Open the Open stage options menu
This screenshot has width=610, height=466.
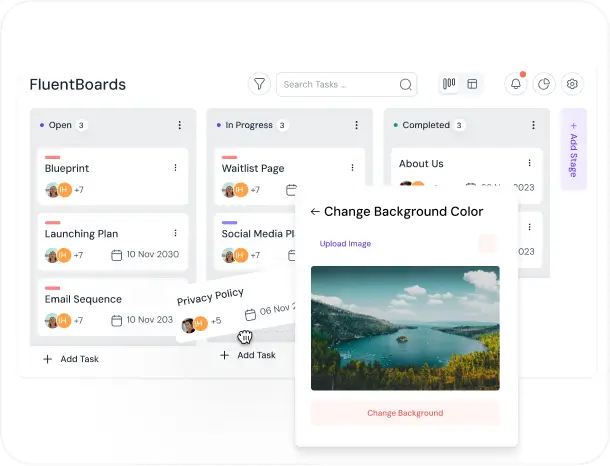click(x=180, y=125)
